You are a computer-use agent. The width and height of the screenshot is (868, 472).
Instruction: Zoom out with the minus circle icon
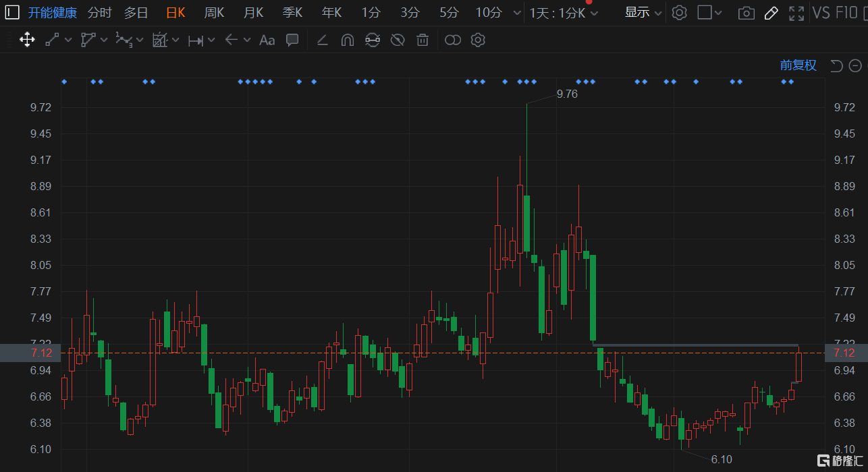(x=855, y=65)
